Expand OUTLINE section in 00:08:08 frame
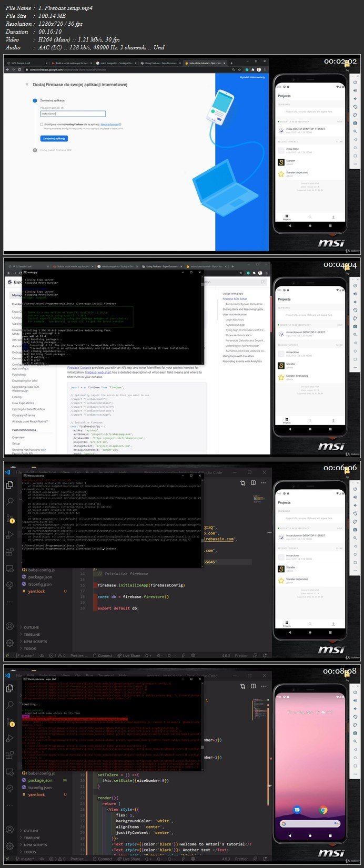Viewport: 364px width, 868px height. click(x=31, y=831)
